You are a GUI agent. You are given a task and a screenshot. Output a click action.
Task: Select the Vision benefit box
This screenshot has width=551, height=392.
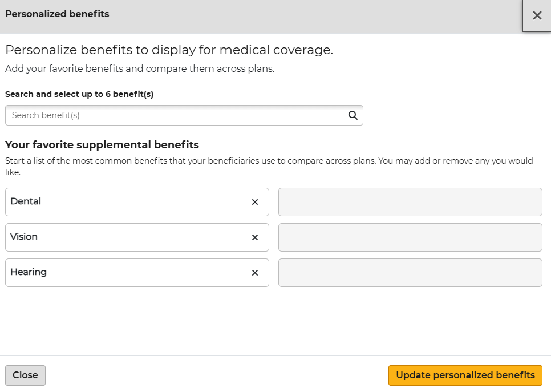[x=125, y=237]
